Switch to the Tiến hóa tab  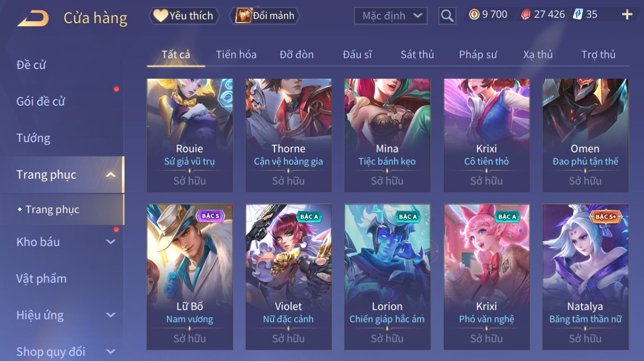pyautogui.click(x=236, y=55)
